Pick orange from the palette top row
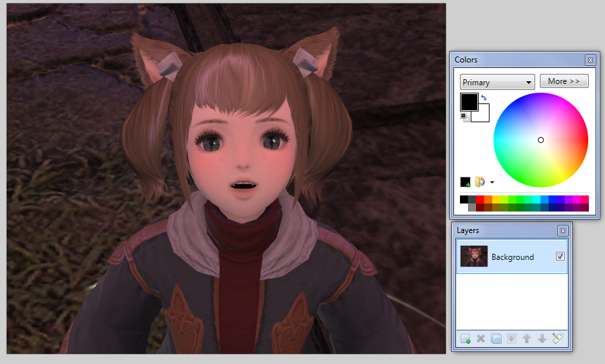 (488, 199)
